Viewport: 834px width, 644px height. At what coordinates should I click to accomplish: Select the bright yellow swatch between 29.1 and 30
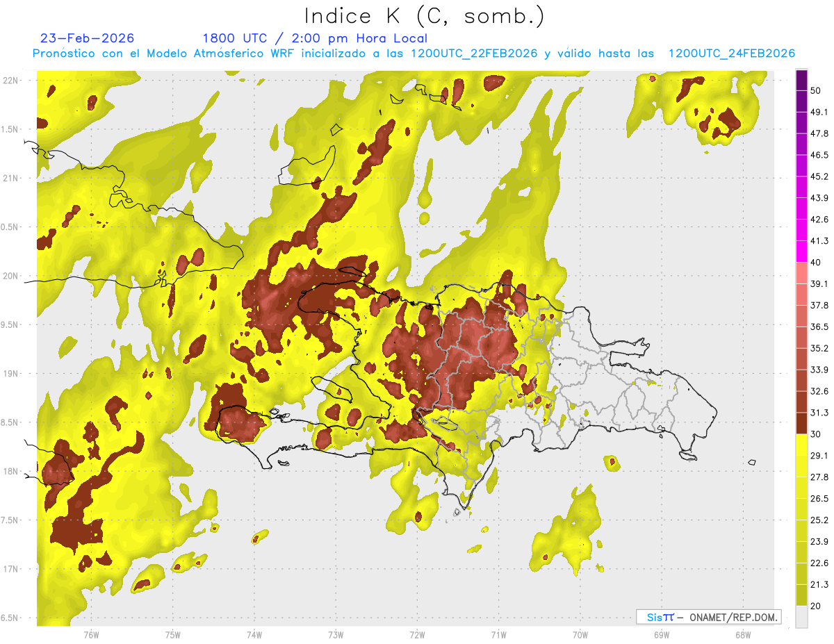(801, 445)
